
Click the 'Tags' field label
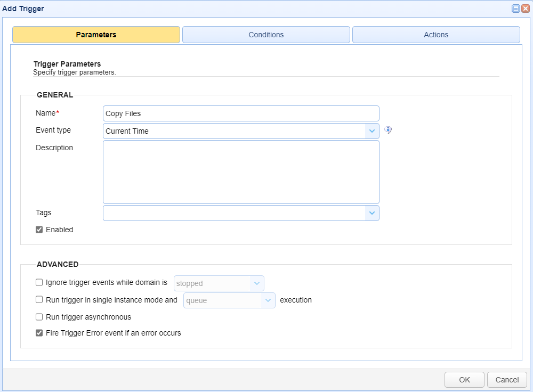tap(44, 213)
